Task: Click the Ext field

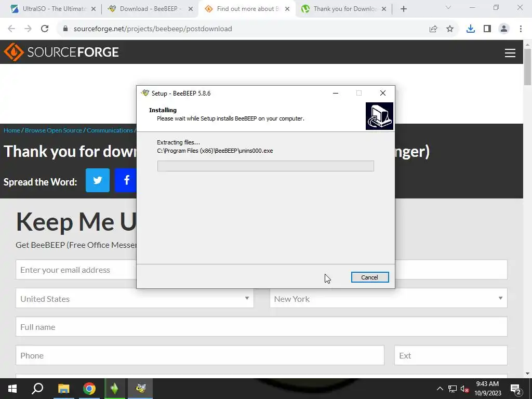Action: pos(451,355)
